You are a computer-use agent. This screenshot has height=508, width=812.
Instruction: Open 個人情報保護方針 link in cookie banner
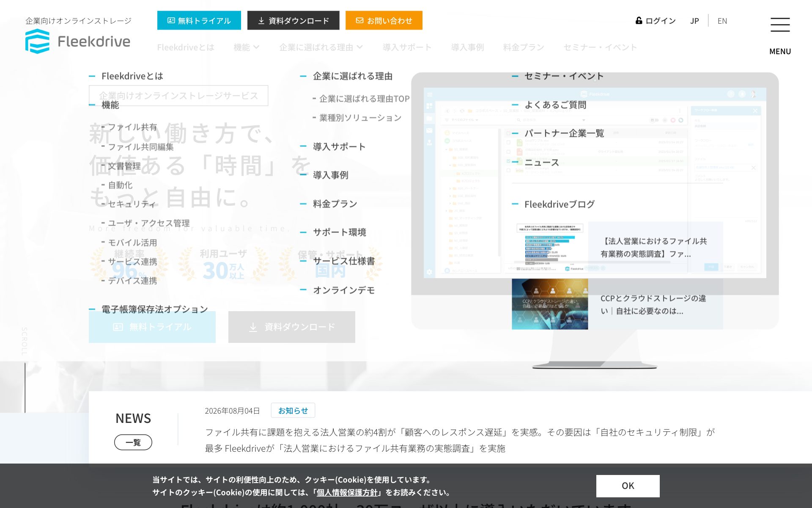(x=347, y=493)
